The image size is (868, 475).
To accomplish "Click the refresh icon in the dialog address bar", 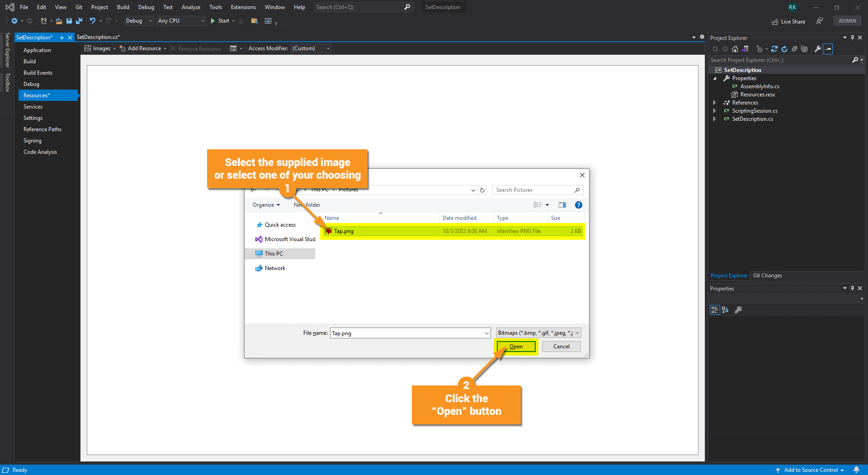I will (x=482, y=190).
